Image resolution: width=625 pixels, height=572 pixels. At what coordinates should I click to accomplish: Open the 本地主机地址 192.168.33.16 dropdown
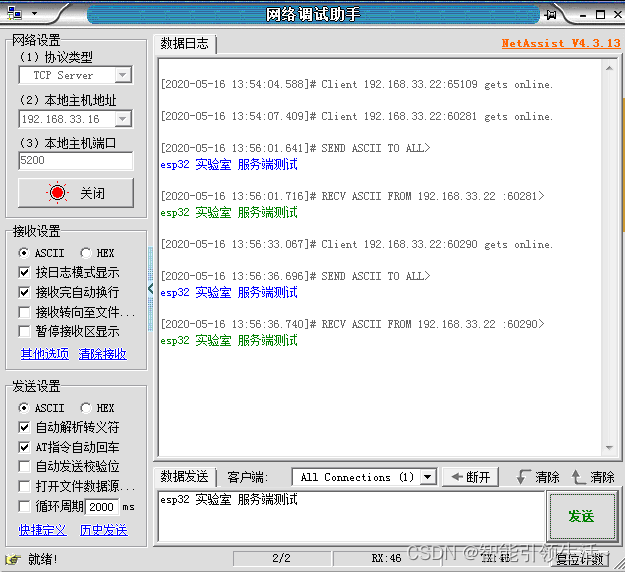click(x=123, y=118)
